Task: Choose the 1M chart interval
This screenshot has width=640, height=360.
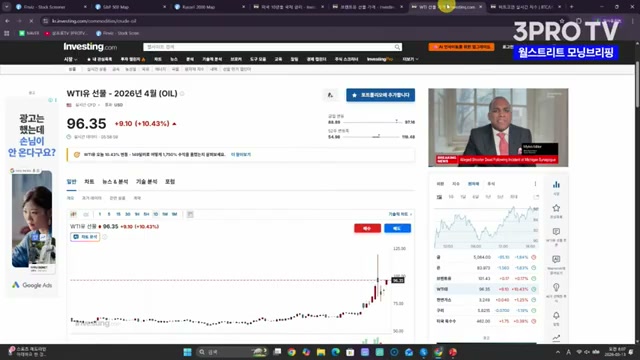Action: point(174,214)
